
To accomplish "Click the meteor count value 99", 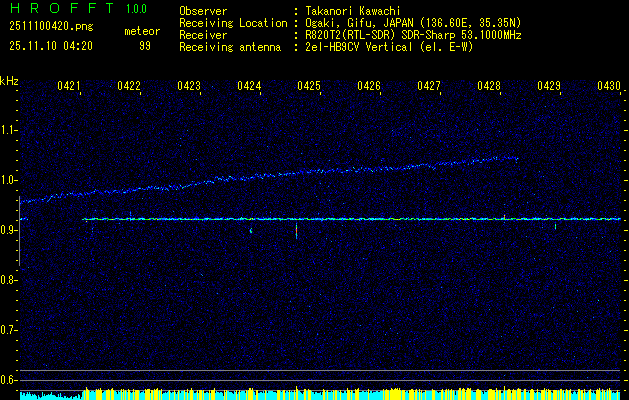I will (145, 46).
